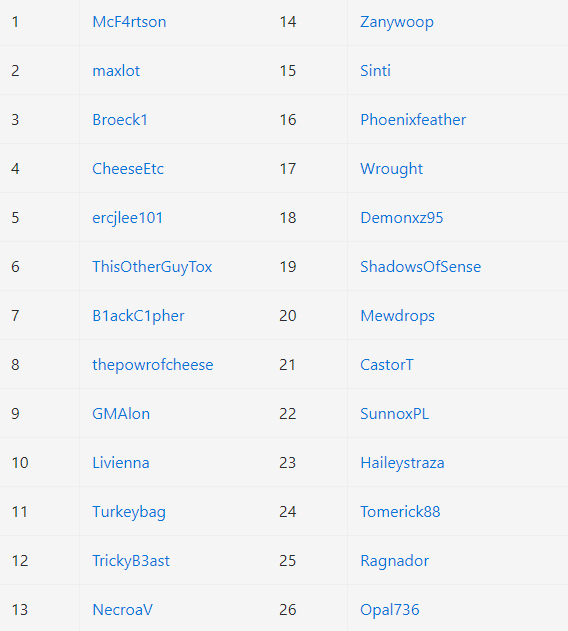Select the CheeseEtc link

click(128, 169)
